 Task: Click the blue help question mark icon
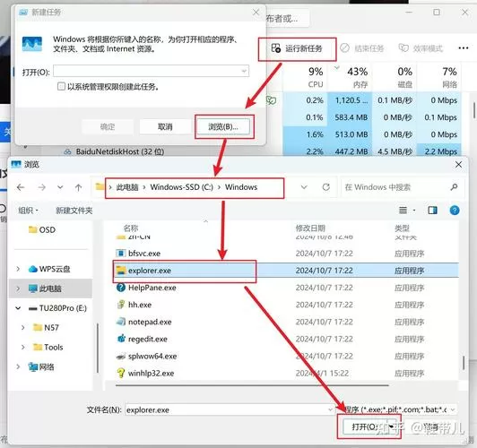(x=455, y=211)
